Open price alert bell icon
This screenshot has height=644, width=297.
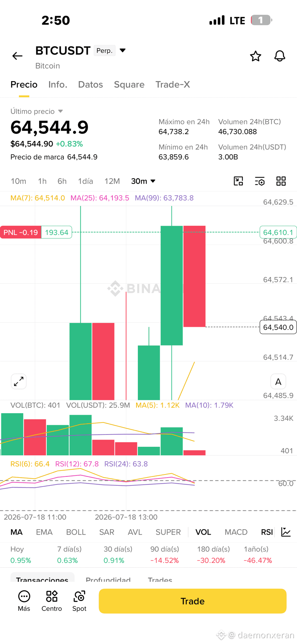[280, 56]
